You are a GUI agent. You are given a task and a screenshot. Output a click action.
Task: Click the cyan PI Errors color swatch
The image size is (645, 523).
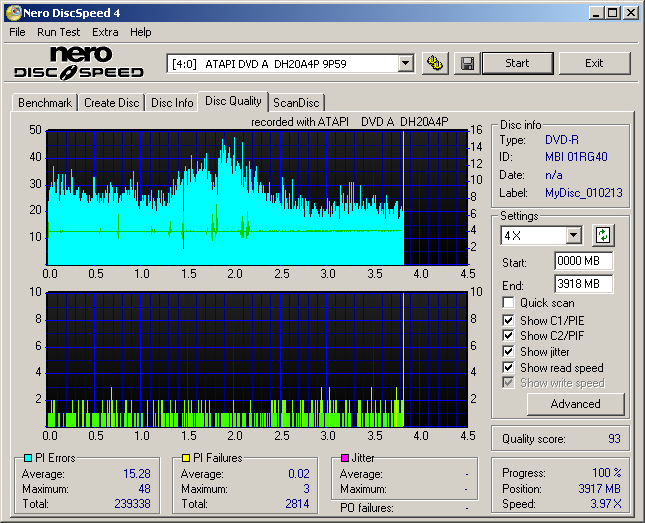(x=28, y=458)
